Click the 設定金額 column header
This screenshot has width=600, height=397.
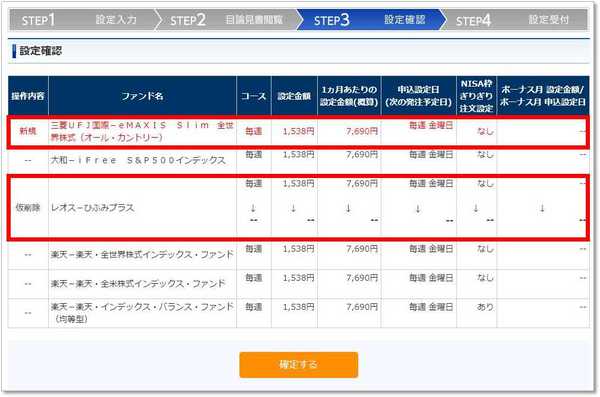click(294, 96)
